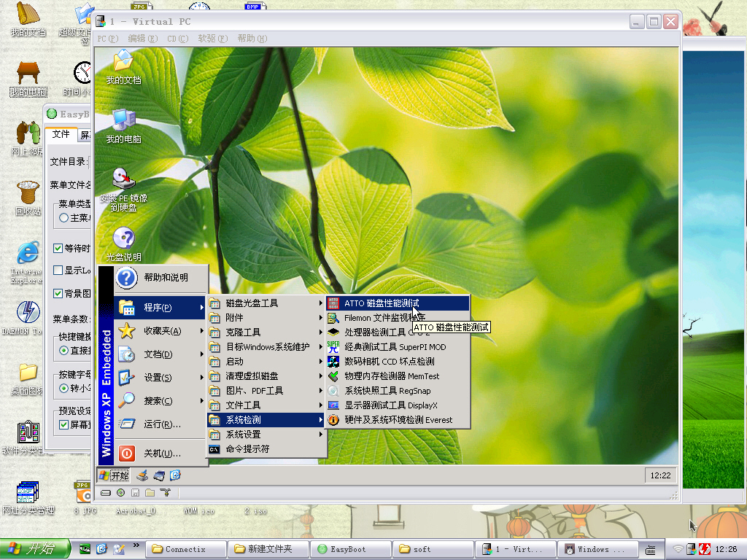Click the red tray icon beside the host clock
Image resolution: width=747 pixels, height=560 pixels.
click(x=705, y=549)
